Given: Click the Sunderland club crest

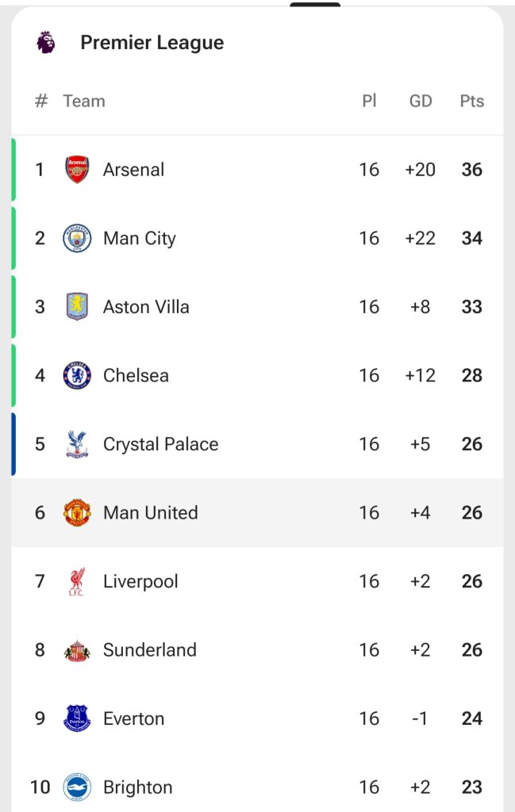Looking at the screenshot, I should pyautogui.click(x=77, y=650).
